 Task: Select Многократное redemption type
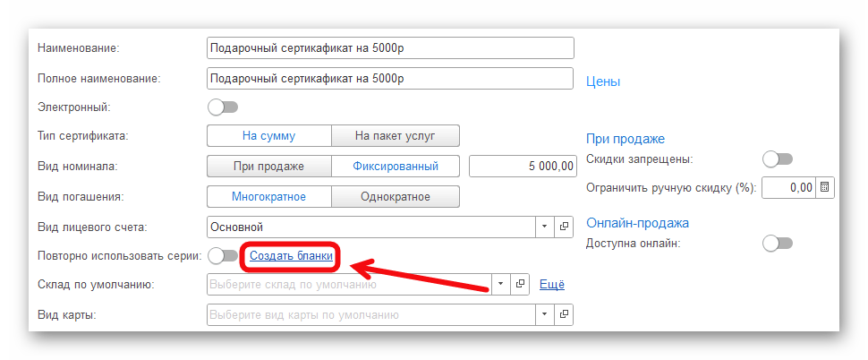pos(269,197)
